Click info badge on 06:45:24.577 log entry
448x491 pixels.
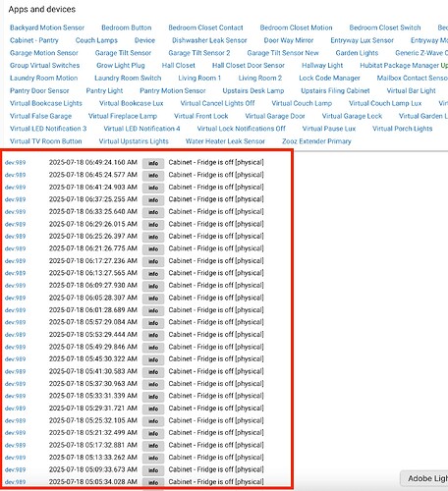click(x=153, y=176)
